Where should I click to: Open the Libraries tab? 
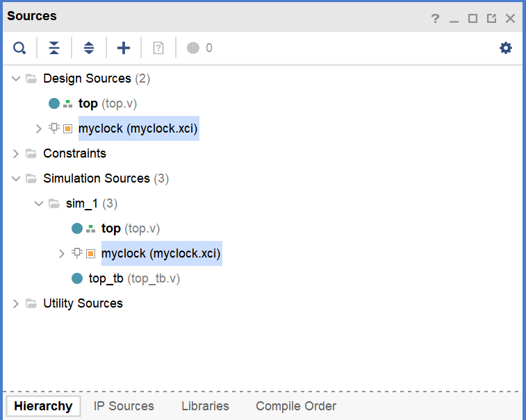tap(205, 406)
